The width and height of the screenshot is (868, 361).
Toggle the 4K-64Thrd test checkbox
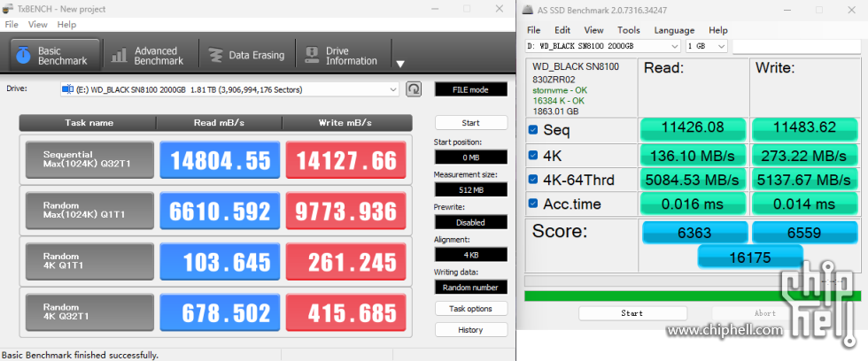533,179
